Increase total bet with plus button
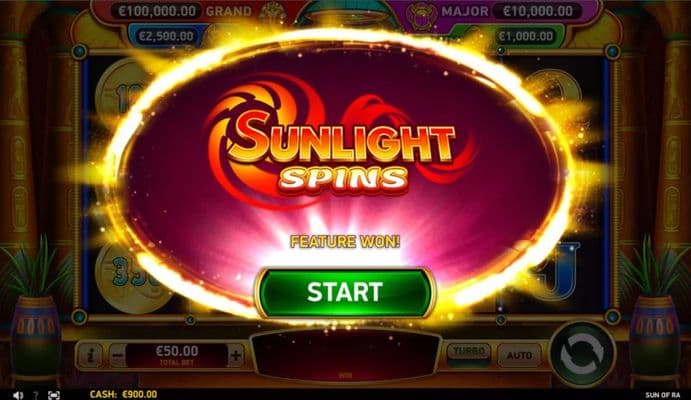This screenshot has width=691, height=400. [236, 356]
